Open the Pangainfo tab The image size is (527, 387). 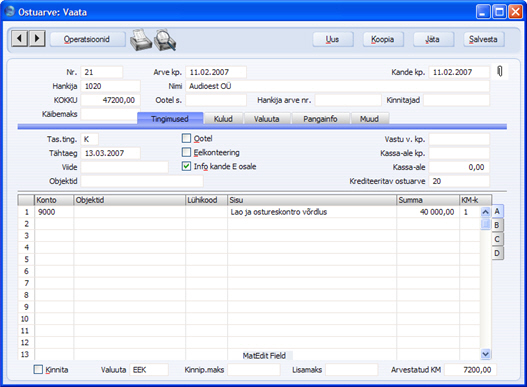pos(320,119)
